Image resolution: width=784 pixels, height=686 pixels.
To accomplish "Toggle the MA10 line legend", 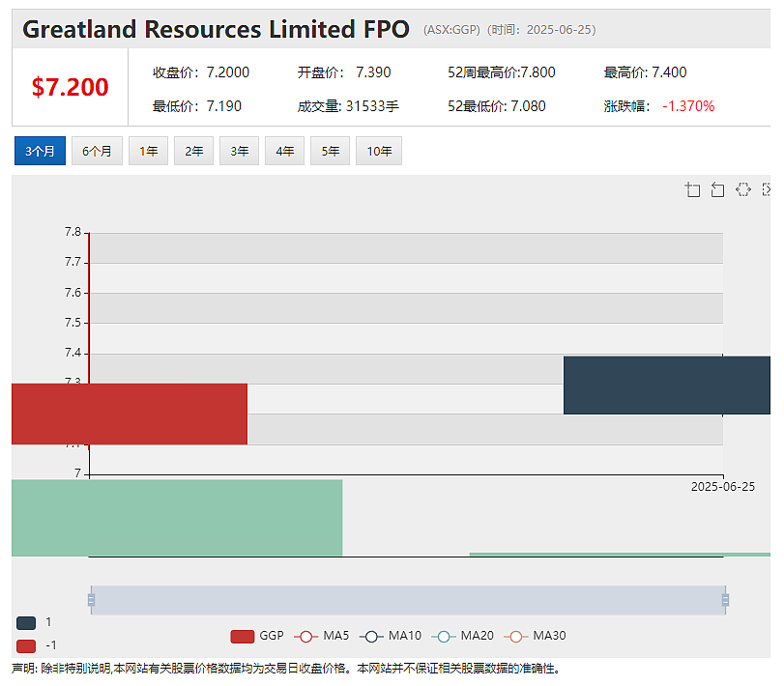I will click(391, 636).
